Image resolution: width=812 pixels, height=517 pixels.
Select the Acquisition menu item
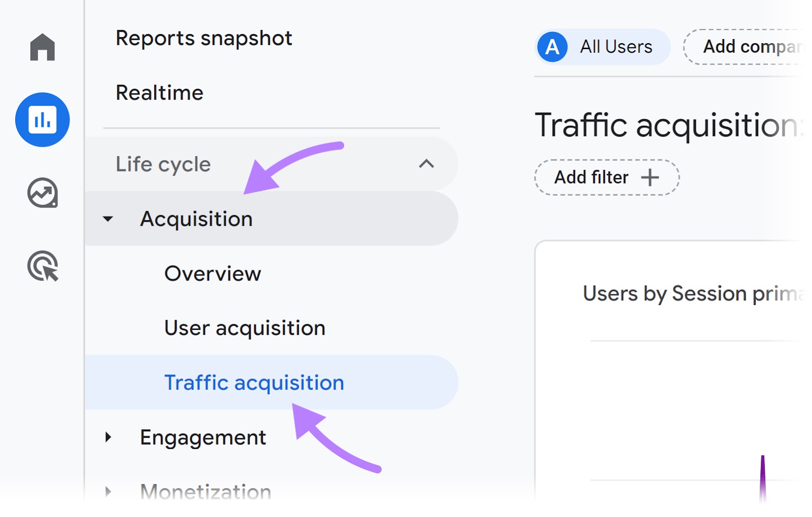point(272,219)
